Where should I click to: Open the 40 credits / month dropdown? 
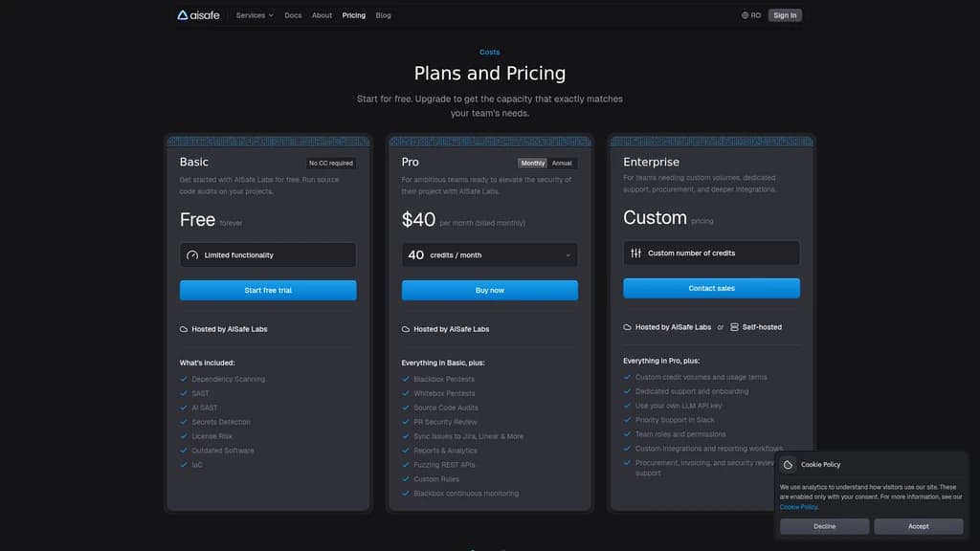click(489, 254)
